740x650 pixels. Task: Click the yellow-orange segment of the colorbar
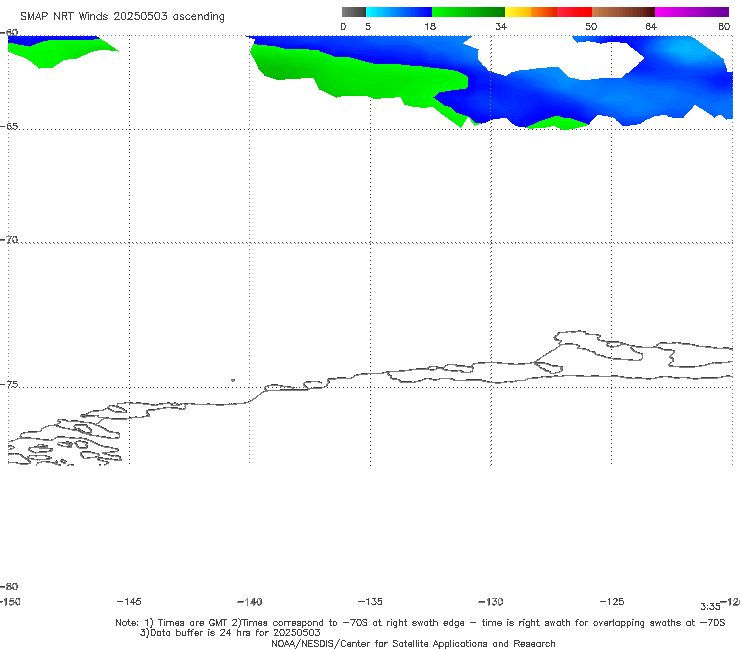click(x=531, y=12)
